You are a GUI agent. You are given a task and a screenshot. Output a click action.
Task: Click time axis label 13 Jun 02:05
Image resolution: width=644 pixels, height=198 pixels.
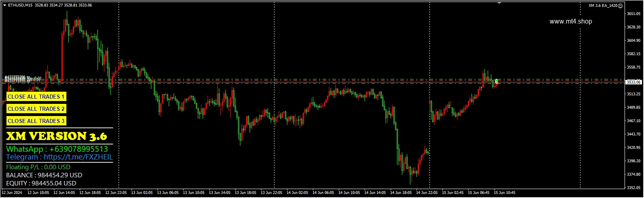point(142,193)
